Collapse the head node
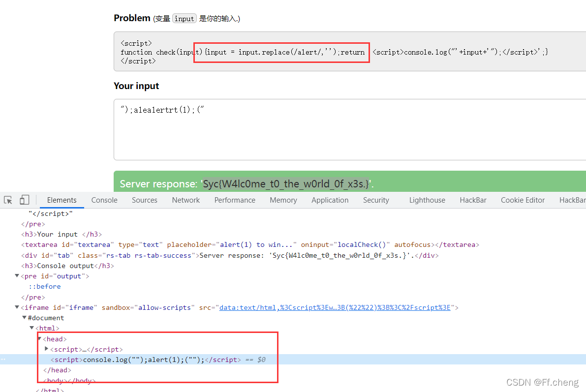This screenshot has height=392, width=586. [39, 338]
